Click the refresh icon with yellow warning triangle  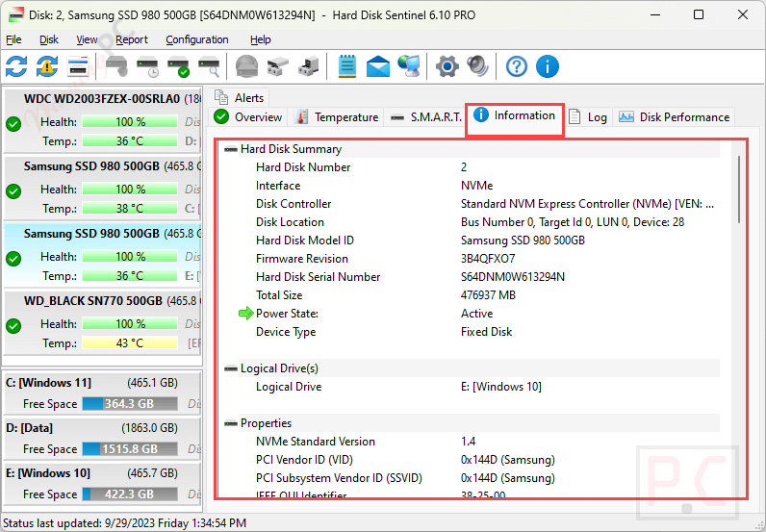tap(47, 66)
